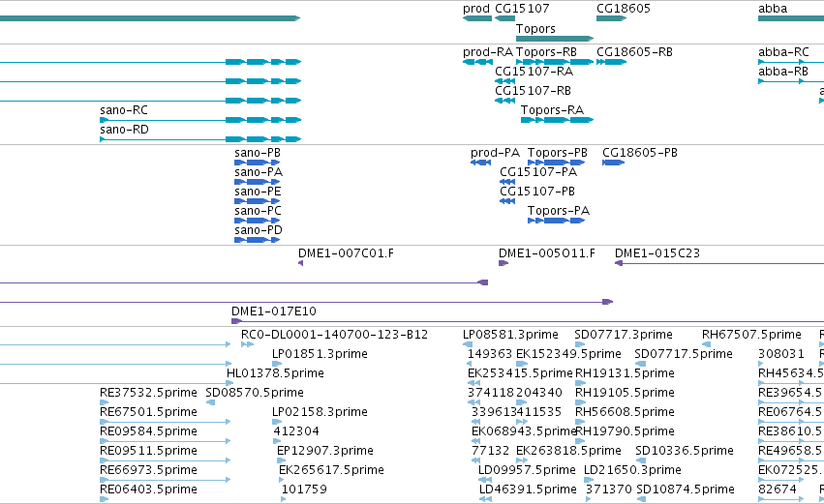Click the CG15107-PB protein label
Viewport: 824px width, 504px height.
coord(537,192)
